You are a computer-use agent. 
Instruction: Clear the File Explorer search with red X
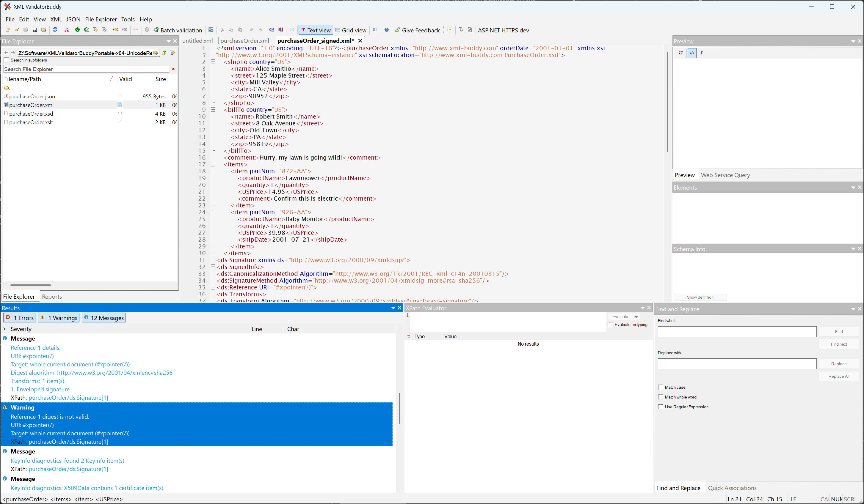[x=173, y=69]
